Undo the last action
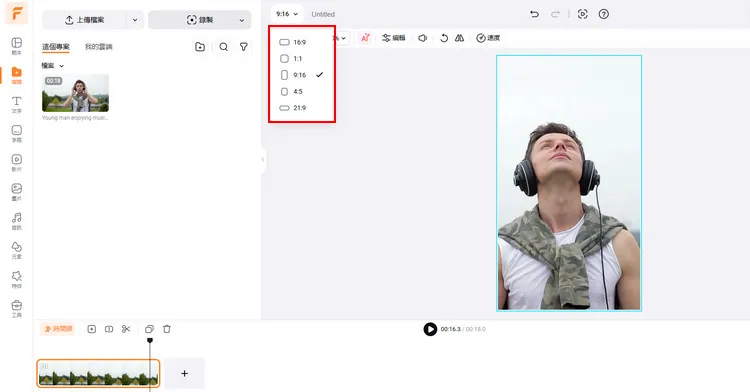This screenshot has width=750, height=392. point(534,14)
